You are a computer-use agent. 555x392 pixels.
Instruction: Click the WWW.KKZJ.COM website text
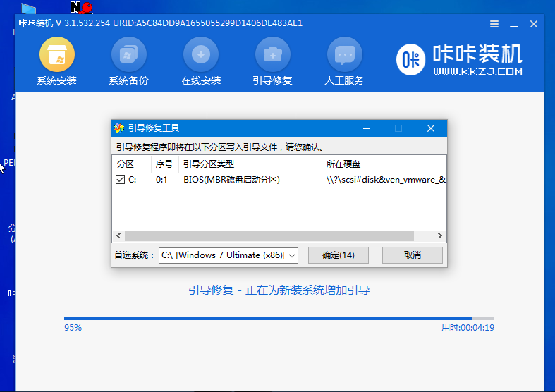pyautogui.click(x=478, y=72)
